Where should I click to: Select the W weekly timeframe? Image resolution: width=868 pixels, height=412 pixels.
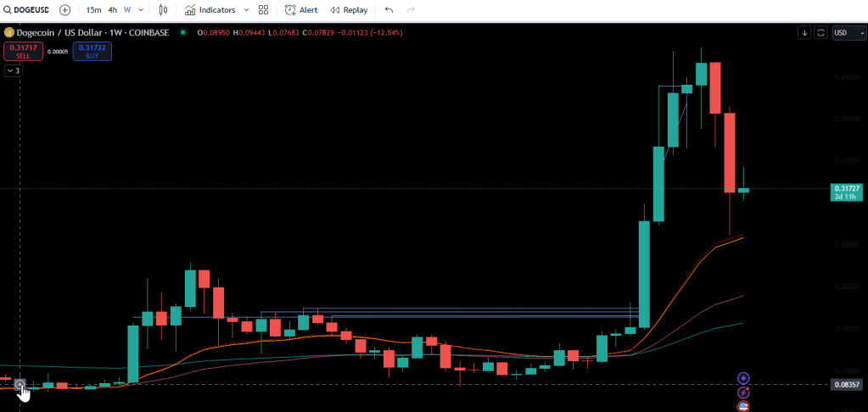(127, 10)
